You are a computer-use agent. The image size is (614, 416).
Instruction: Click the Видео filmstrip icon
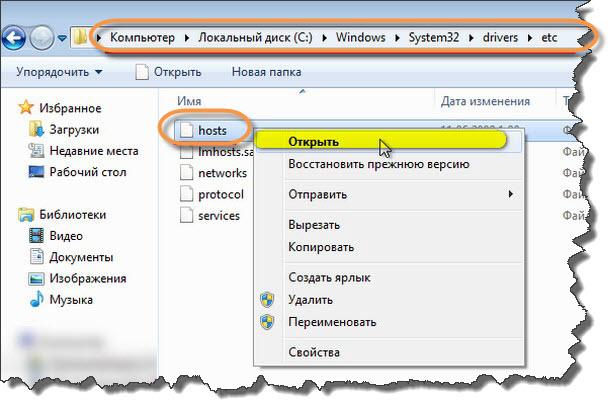click(36, 236)
